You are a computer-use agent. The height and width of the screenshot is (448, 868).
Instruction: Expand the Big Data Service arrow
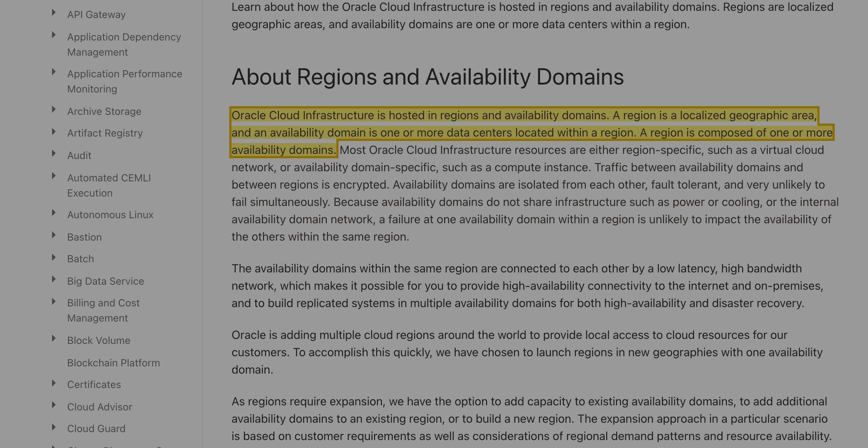(54, 280)
